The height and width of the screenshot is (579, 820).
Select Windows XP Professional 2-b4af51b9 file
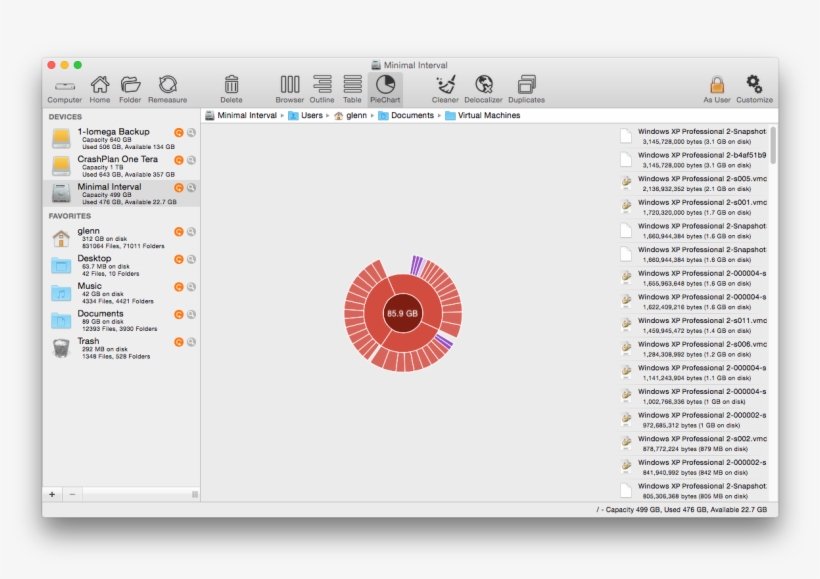point(693,160)
